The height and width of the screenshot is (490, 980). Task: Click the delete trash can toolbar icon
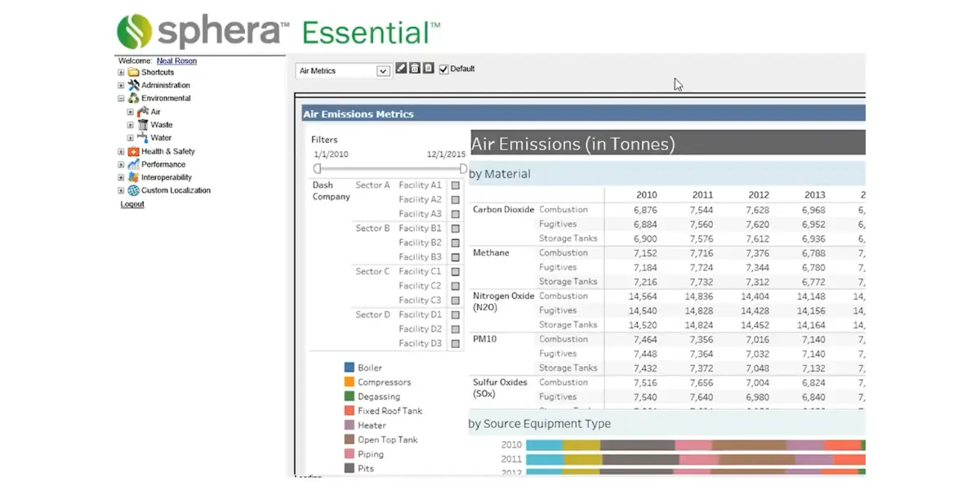pos(415,69)
